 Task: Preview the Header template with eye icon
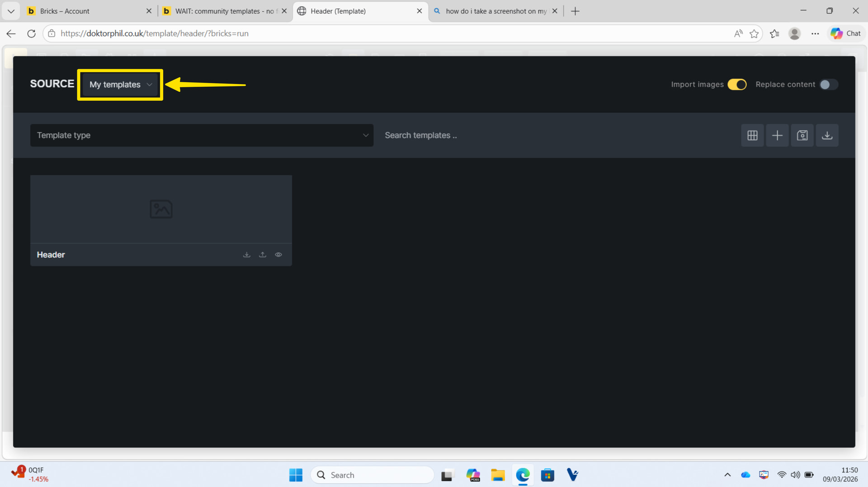(278, 255)
